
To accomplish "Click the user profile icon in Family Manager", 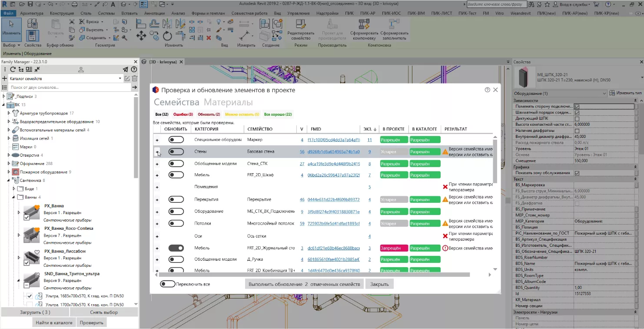I will [x=81, y=70].
